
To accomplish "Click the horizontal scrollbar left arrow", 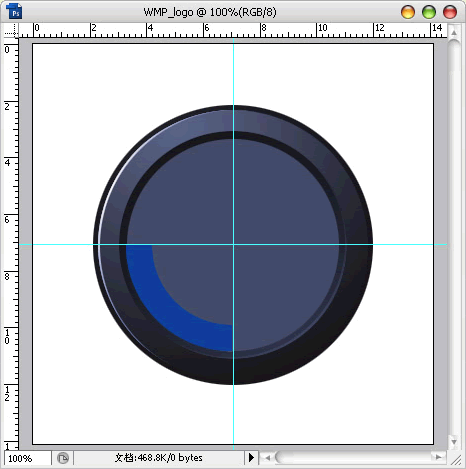I will click(267, 458).
